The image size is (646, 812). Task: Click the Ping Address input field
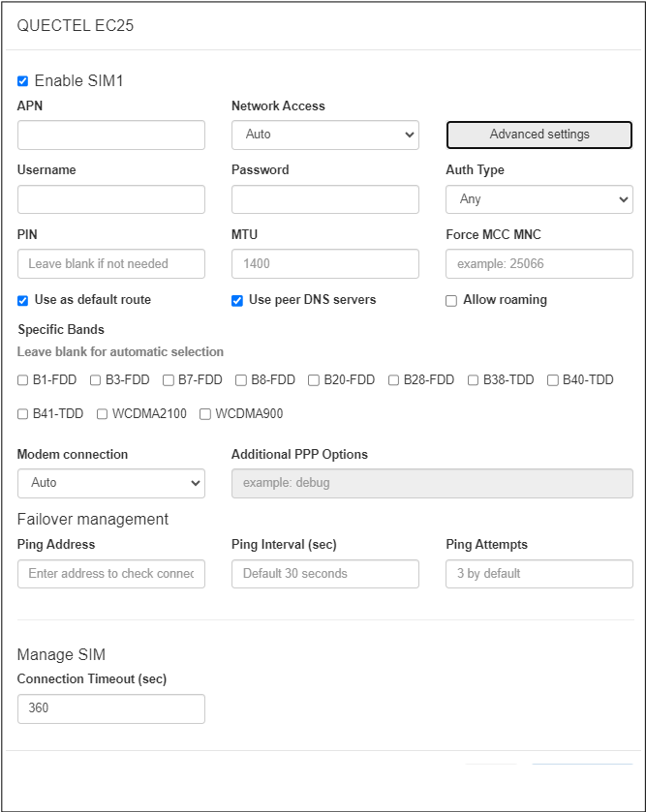110,573
